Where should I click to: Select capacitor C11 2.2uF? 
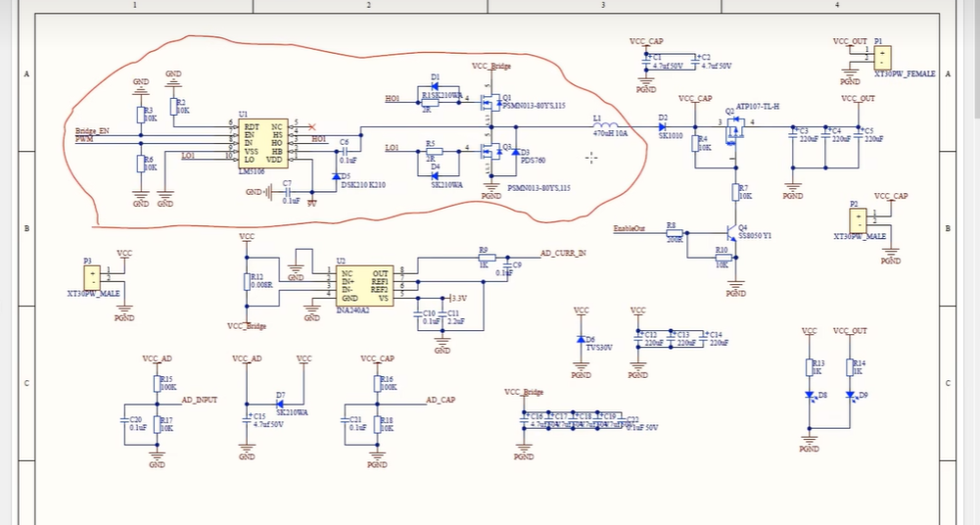(443, 314)
